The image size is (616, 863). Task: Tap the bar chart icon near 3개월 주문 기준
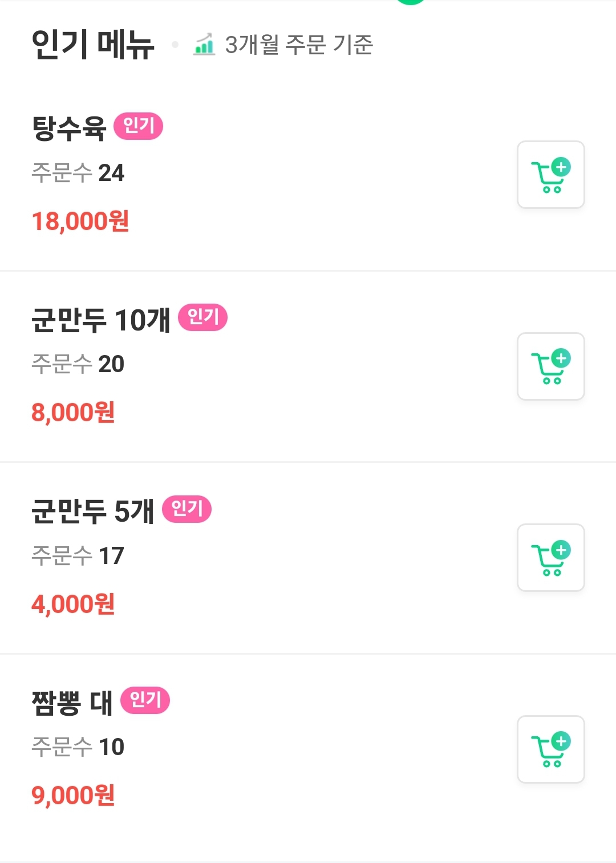[204, 44]
